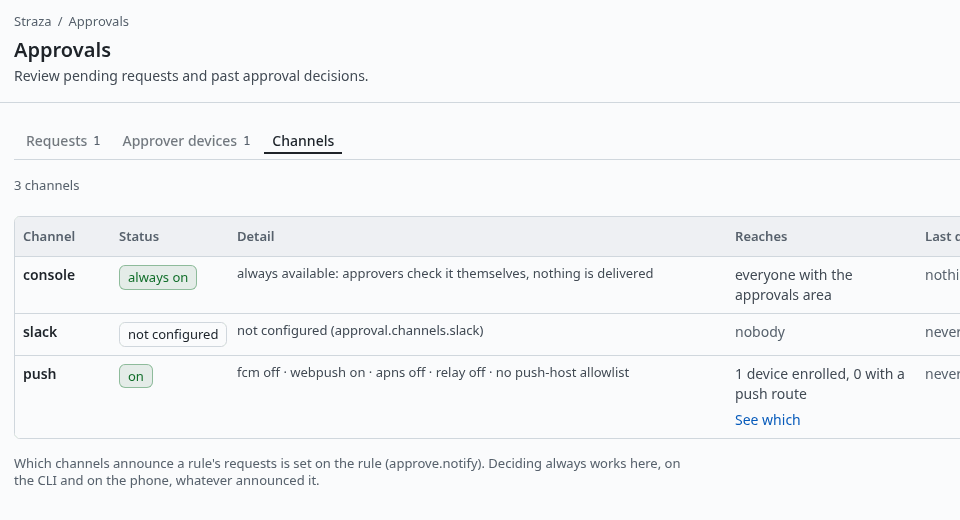Click the approve.notify footnote paragraph
960x520 pixels.
click(347, 472)
